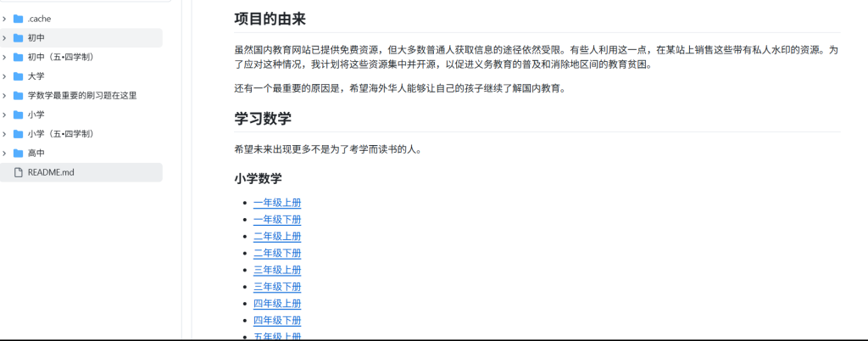
Task: Click the 初中 folder icon
Action: [19, 38]
